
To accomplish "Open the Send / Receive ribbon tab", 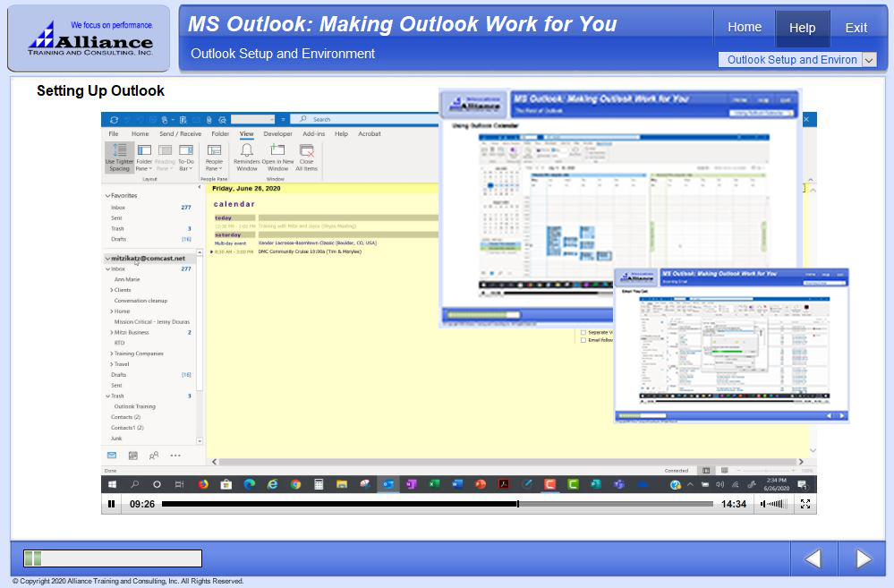I will pos(180,134).
